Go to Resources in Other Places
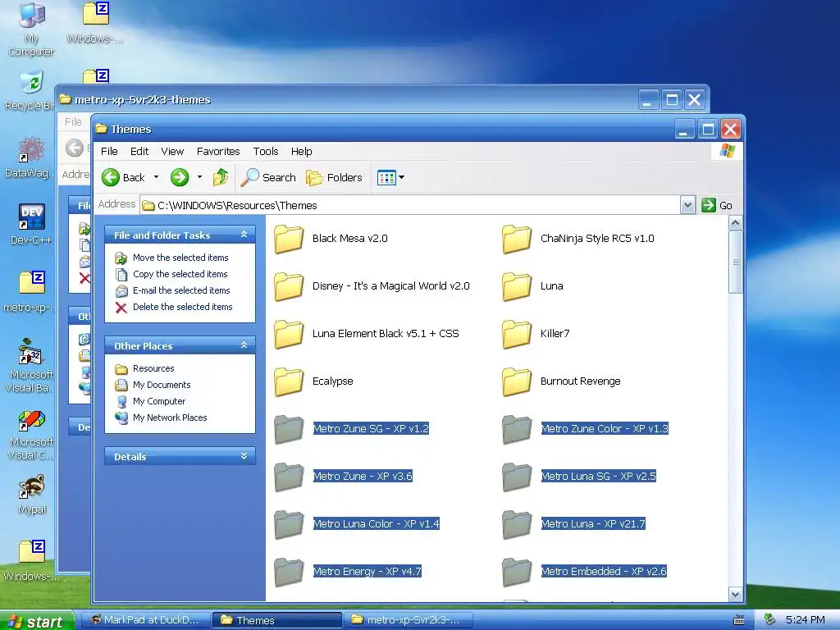 click(144, 368)
